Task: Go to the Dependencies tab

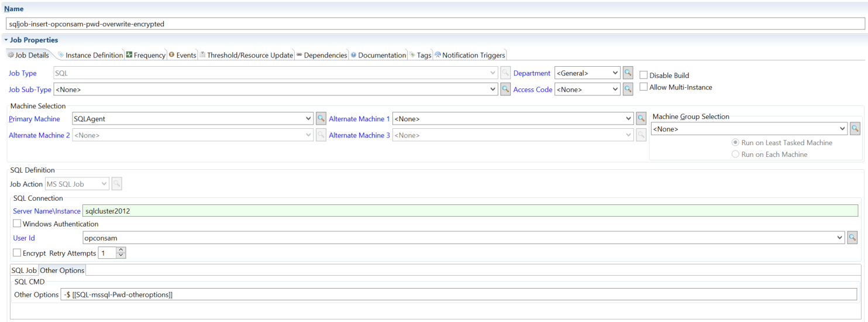Action: (322, 55)
